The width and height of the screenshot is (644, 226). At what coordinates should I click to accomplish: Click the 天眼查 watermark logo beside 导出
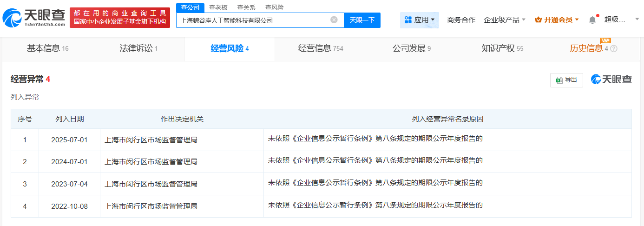click(x=611, y=80)
